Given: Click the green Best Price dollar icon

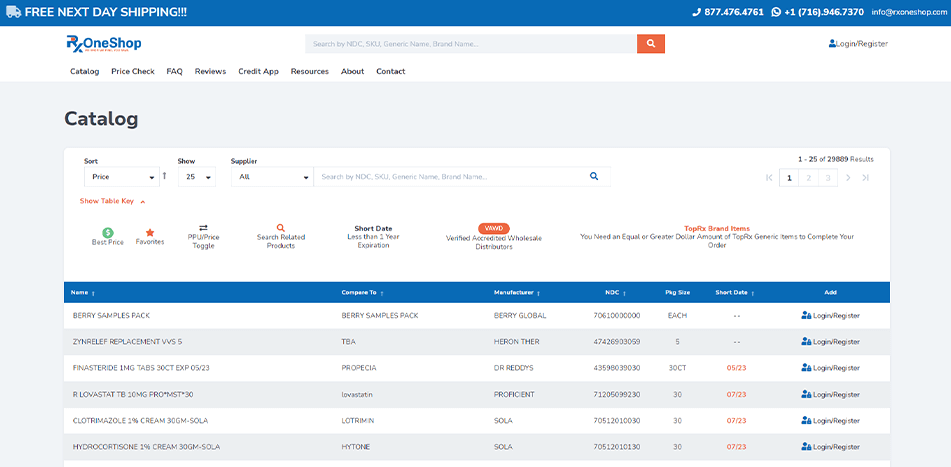Looking at the screenshot, I should coord(107,232).
